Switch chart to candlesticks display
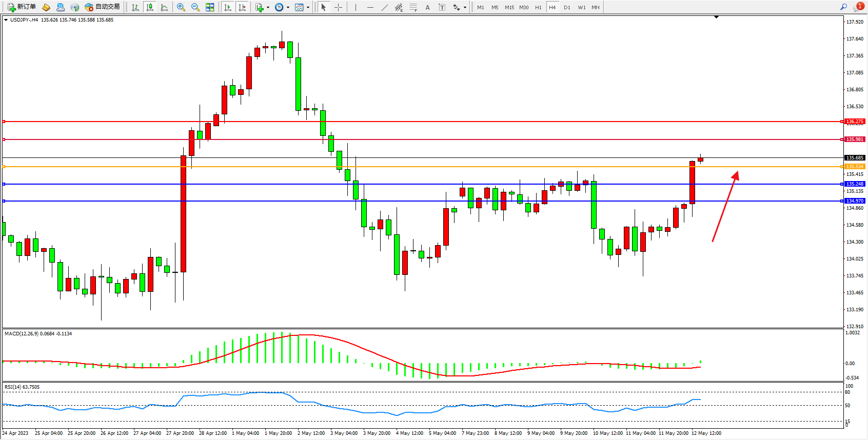The image size is (868, 440). [150, 7]
